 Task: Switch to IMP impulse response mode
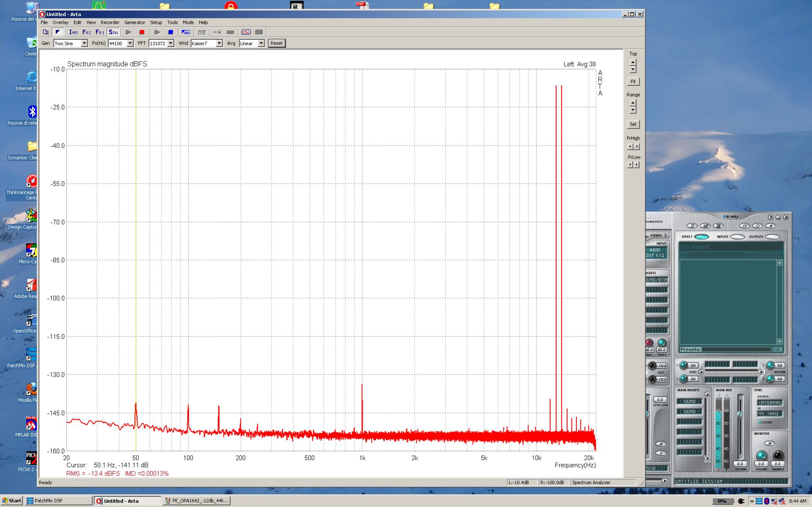[74, 32]
